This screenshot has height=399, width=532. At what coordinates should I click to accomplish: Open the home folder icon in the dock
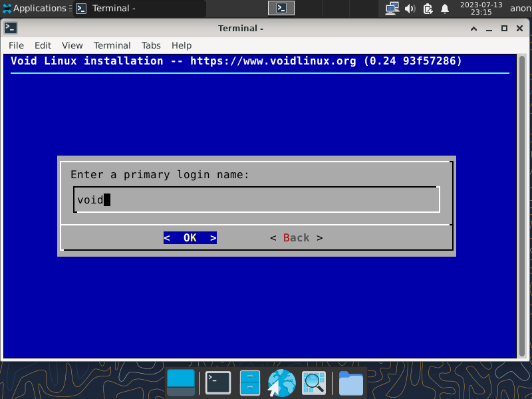[351, 383]
